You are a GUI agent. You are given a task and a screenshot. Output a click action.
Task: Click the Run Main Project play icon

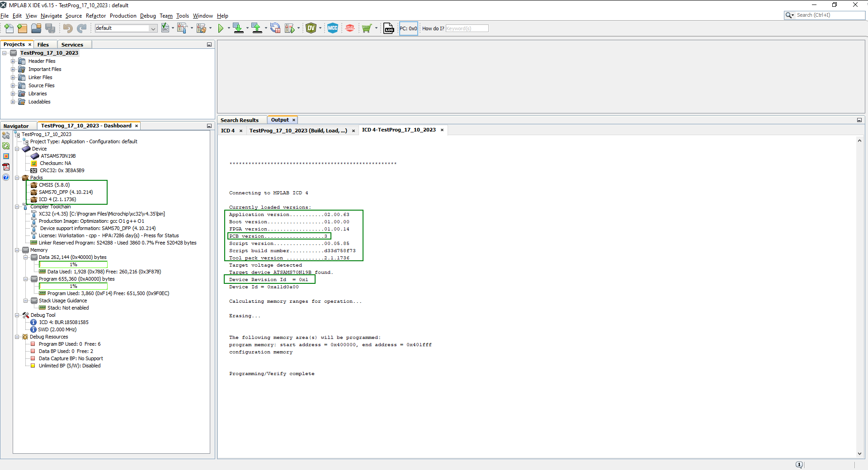[221, 28]
